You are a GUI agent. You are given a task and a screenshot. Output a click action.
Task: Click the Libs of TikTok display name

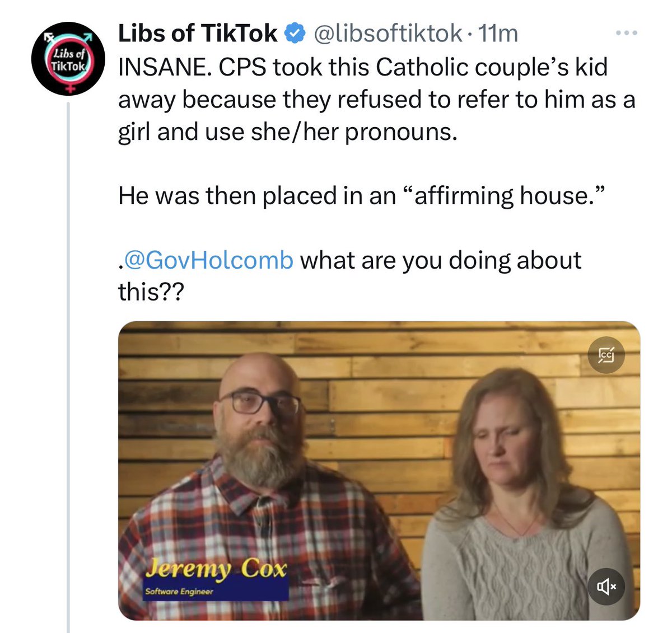point(197,34)
